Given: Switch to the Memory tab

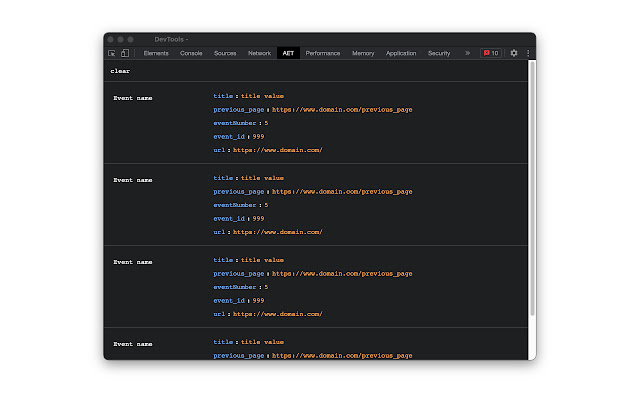Looking at the screenshot, I should point(363,53).
